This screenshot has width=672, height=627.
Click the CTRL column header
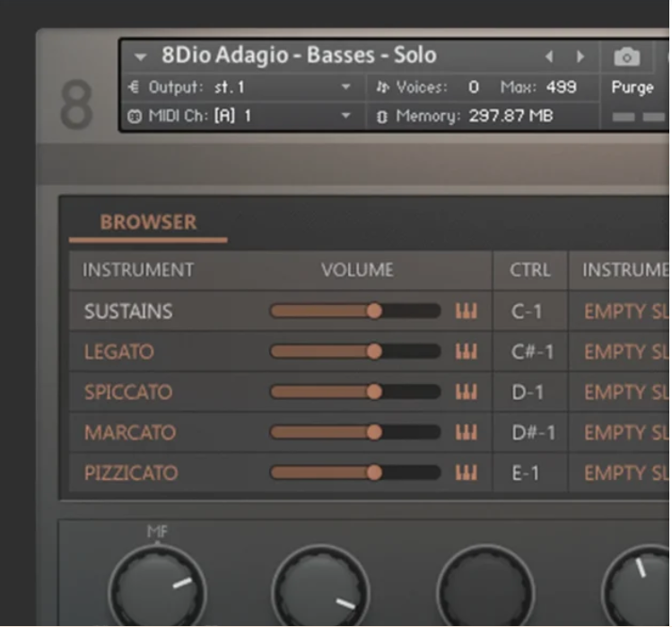click(x=530, y=270)
